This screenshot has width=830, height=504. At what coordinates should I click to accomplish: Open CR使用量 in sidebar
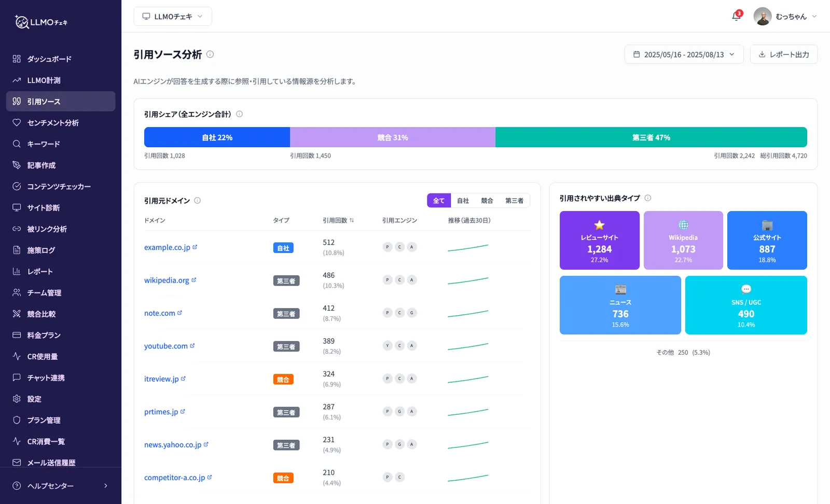click(61, 357)
